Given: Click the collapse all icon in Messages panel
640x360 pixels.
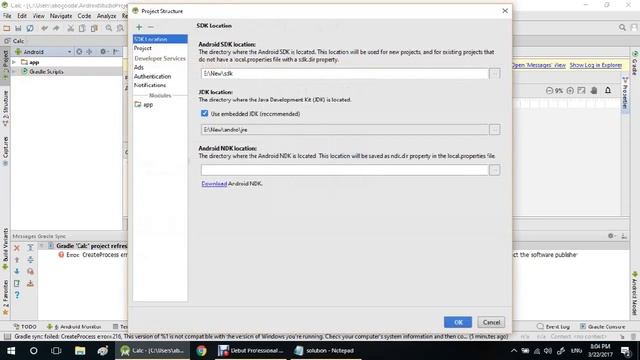Looking at the screenshot, I should tap(30, 260).
